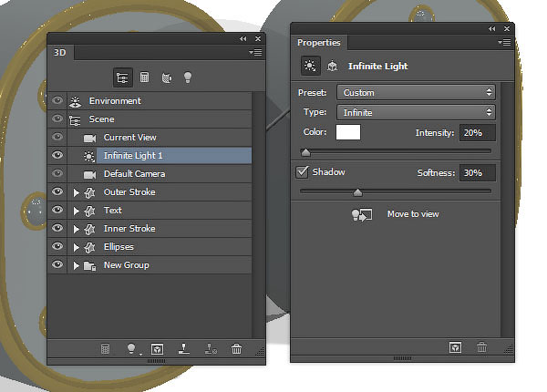Viewport: 547px width, 392px height.
Task: Hide the Text mesh
Action: 57,210
